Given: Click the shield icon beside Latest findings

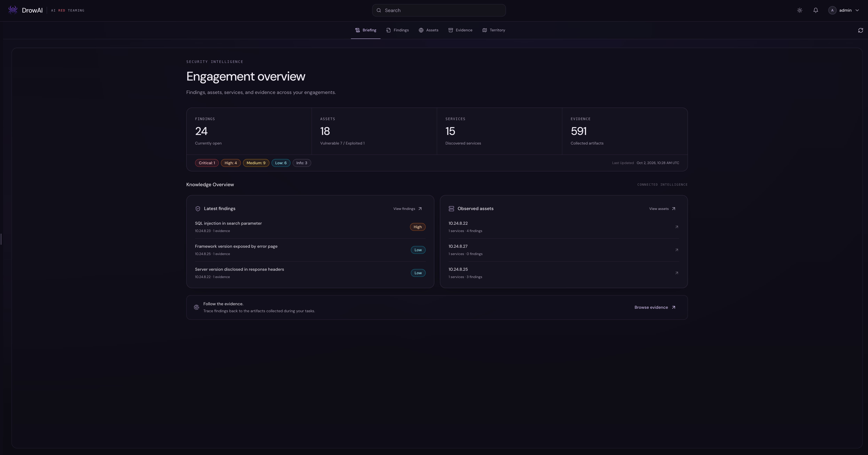Looking at the screenshot, I should point(198,209).
